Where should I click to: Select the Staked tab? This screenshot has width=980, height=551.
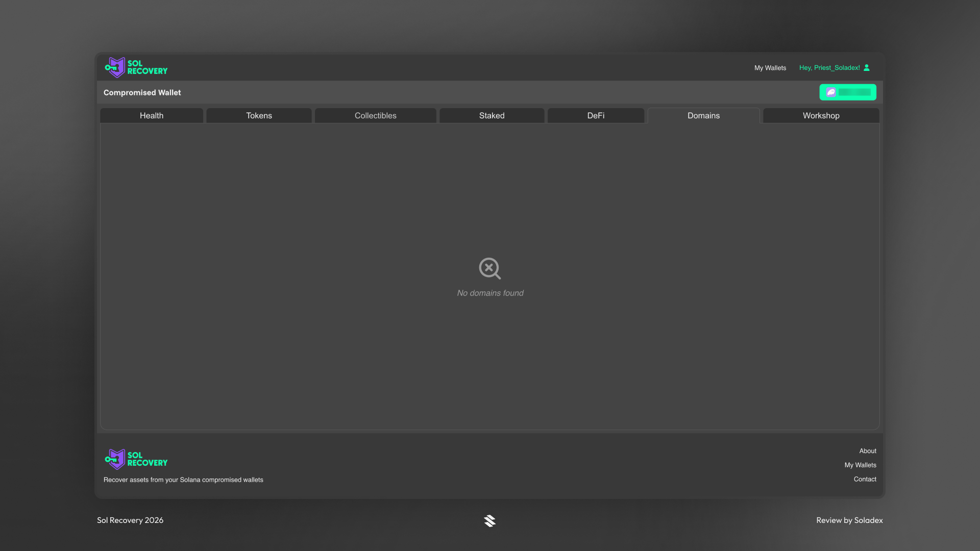click(491, 115)
